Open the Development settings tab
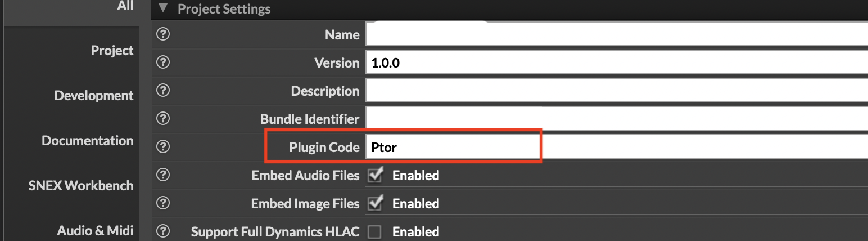This screenshot has width=868, height=241. pos(94,96)
